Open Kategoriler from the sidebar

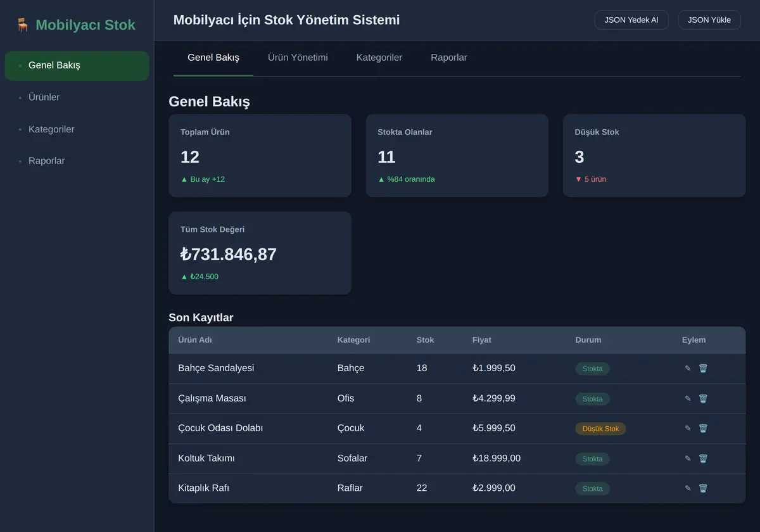tap(77, 129)
